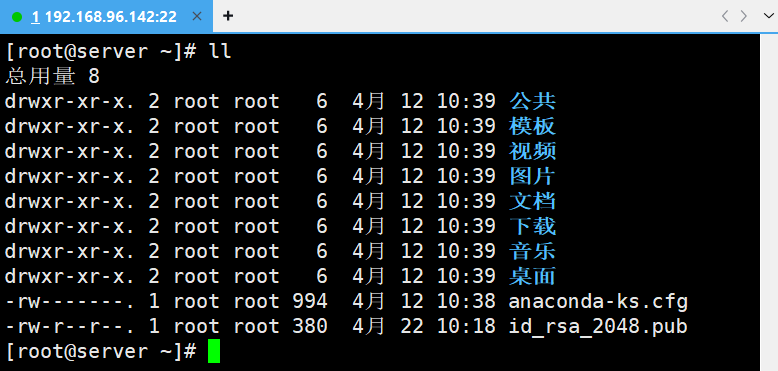Open a new session tab with plus
This screenshot has height=371, width=778.
point(228,16)
